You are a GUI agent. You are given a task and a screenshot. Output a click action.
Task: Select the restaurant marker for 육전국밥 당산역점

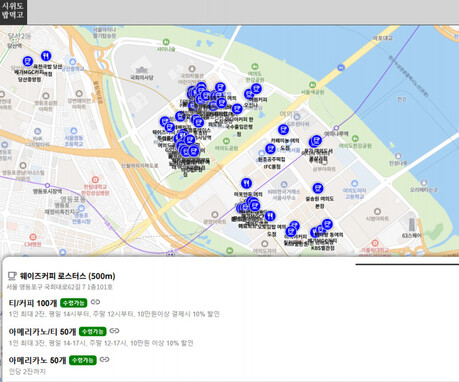(46, 56)
